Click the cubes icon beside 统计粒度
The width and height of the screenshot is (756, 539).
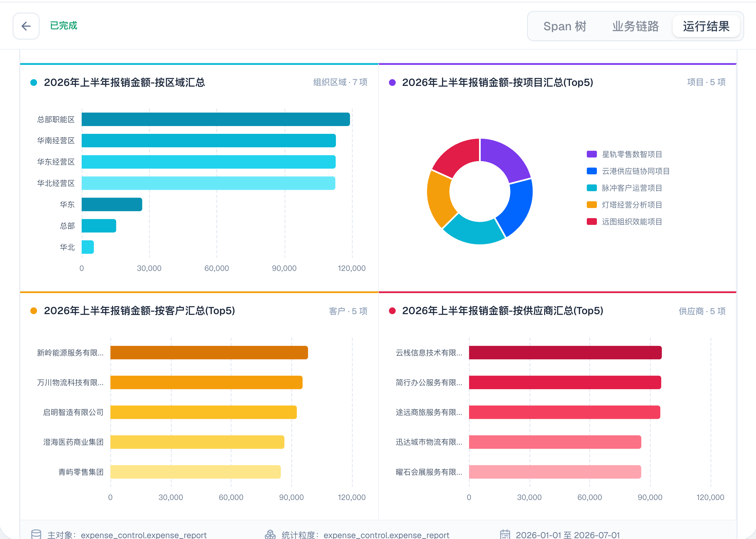(x=270, y=534)
